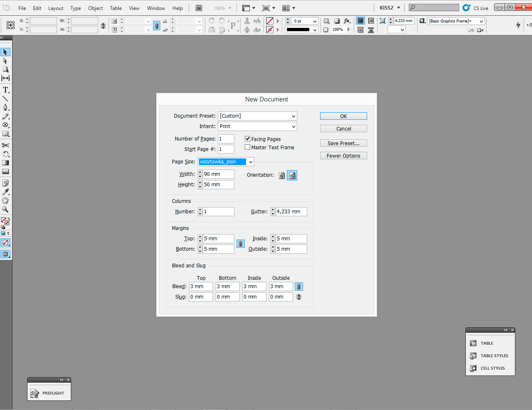Click the fill None swatch in control bar
The image size is (532, 410).
270,21
